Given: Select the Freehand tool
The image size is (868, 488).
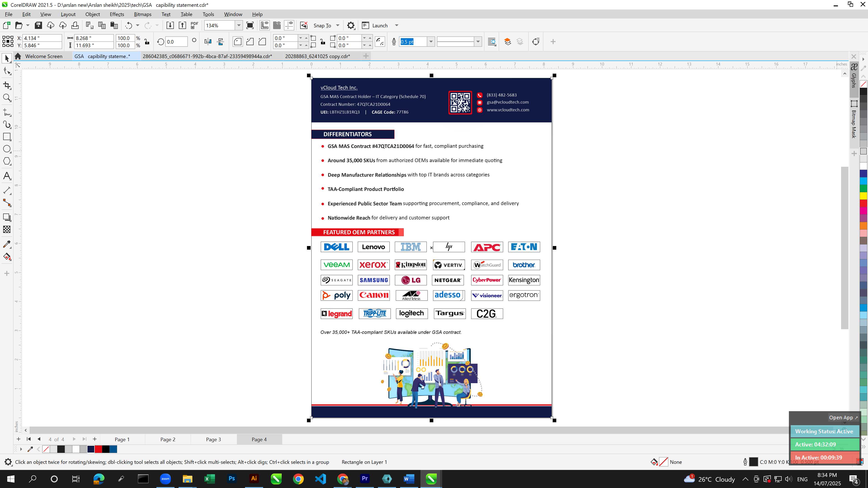Looking at the screenshot, I should [7, 112].
